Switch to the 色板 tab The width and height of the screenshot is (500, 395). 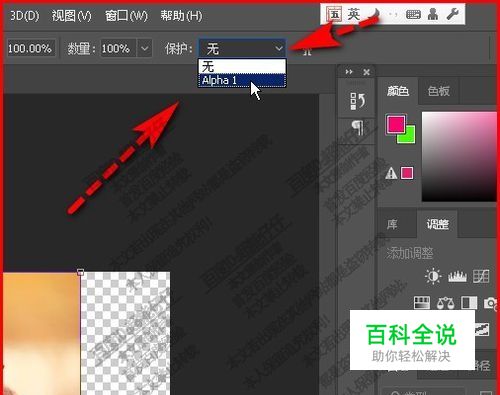pyautogui.click(x=439, y=91)
